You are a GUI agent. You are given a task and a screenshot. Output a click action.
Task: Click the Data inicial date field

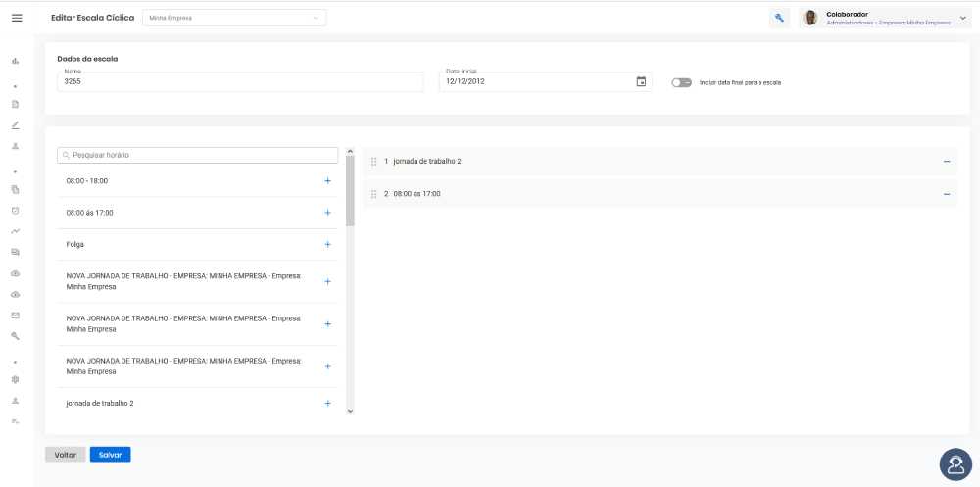point(546,82)
